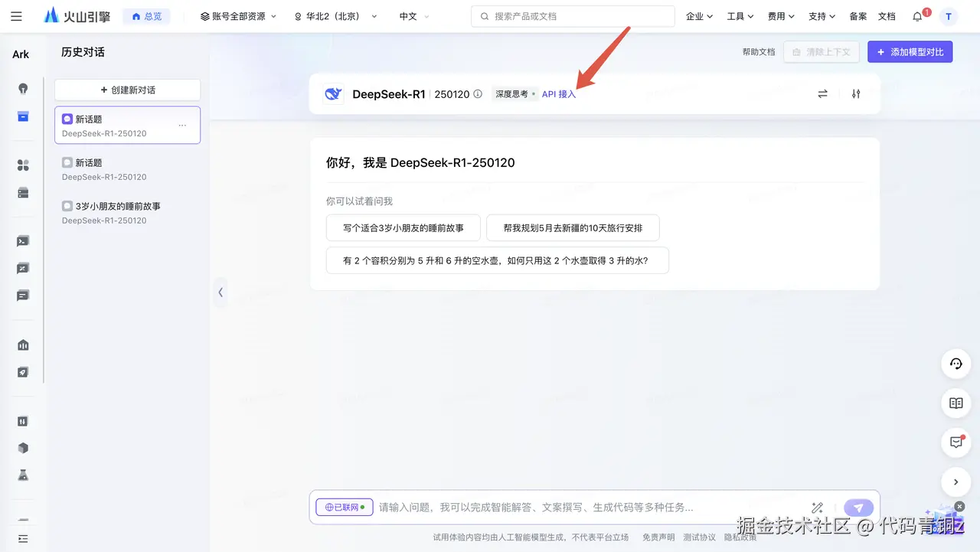
Task: Focus the 请输入问题 chat input
Action: click(x=590, y=507)
